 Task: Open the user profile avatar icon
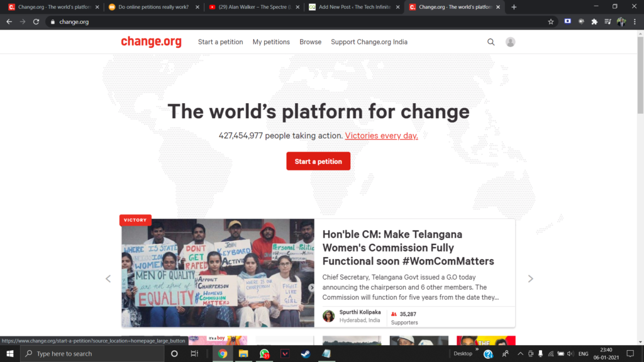point(510,42)
